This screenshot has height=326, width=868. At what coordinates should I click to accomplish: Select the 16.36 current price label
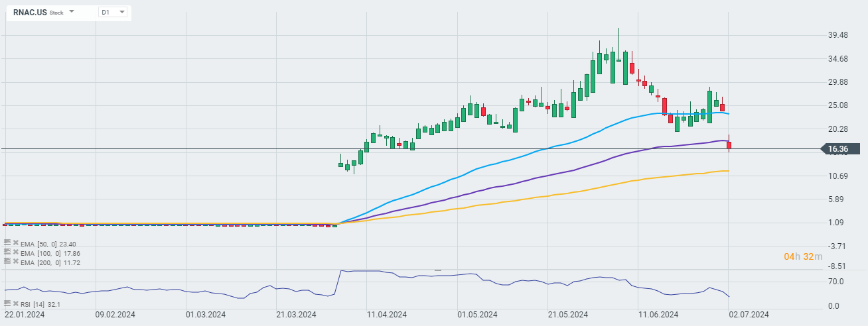click(x=841, y=149)
